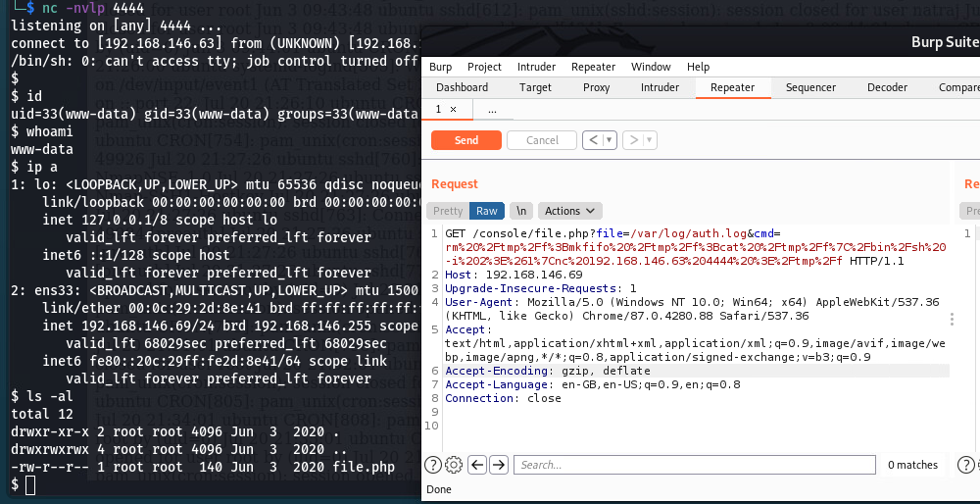Select Repeater request tab 1
The image size is (980, 504).
click(439, 110)
